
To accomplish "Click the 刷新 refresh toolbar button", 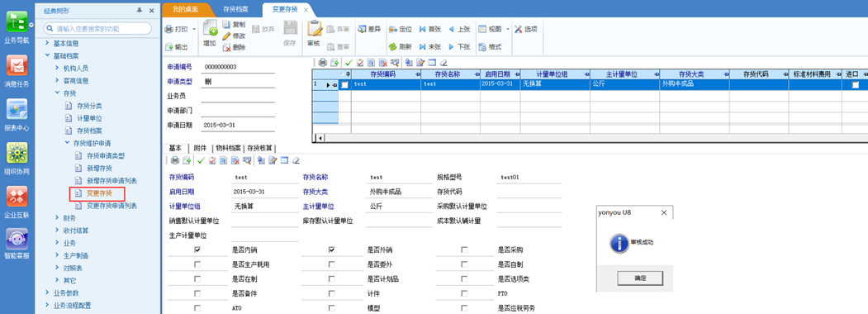I will tap(401, 47).
